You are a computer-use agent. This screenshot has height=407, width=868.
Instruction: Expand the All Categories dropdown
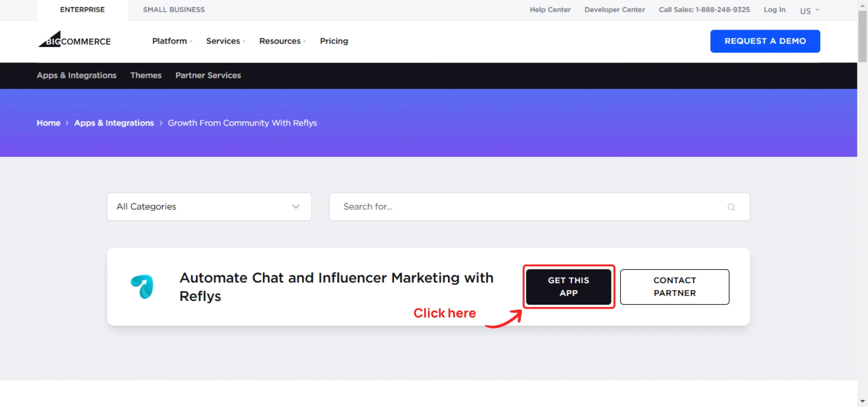click(x=209, y=207)
